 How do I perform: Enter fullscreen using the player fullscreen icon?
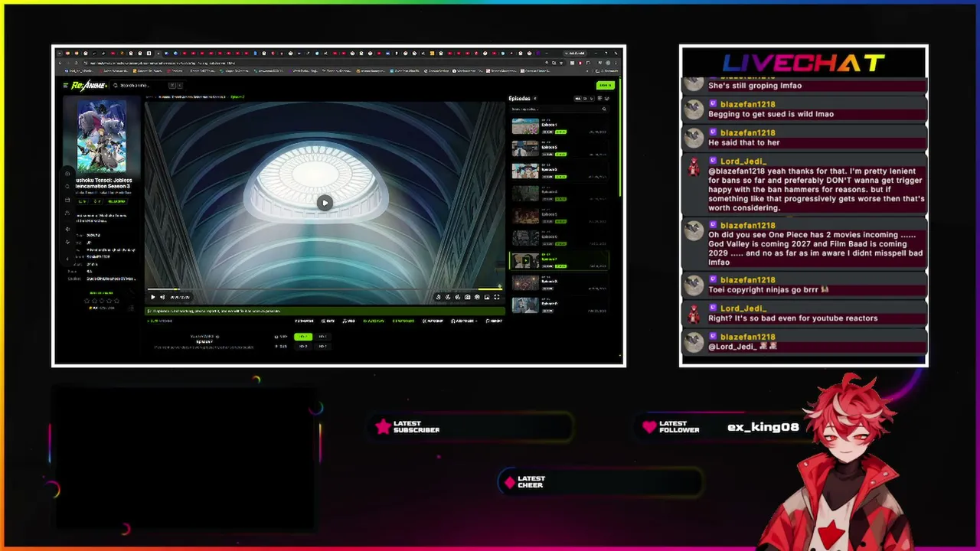(496, 297)
